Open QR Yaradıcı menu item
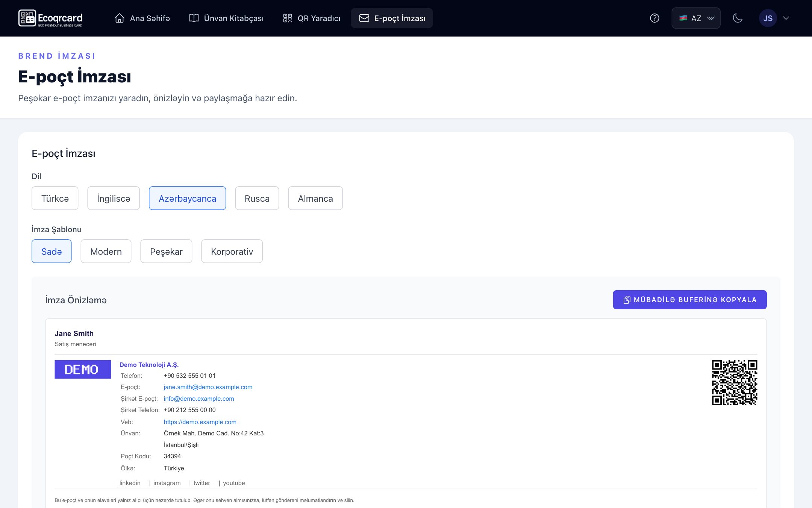 tap(312, 18)
